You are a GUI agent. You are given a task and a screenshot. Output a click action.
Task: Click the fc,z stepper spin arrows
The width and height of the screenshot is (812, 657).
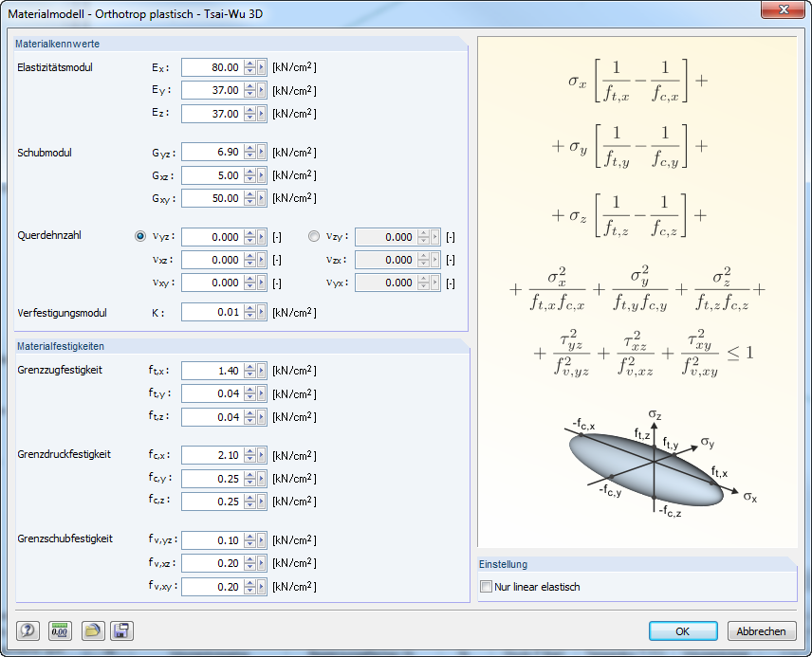coord(250,502)
